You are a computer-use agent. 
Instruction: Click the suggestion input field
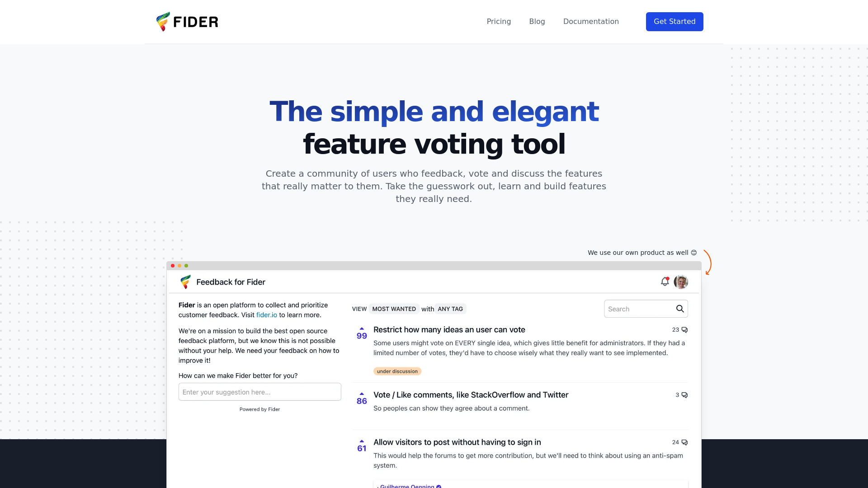coord(259,391)
